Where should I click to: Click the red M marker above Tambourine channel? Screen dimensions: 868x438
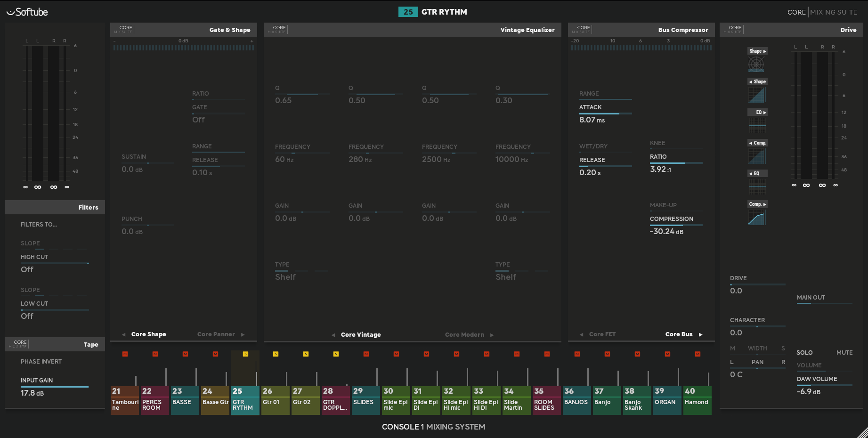[125, 354]
